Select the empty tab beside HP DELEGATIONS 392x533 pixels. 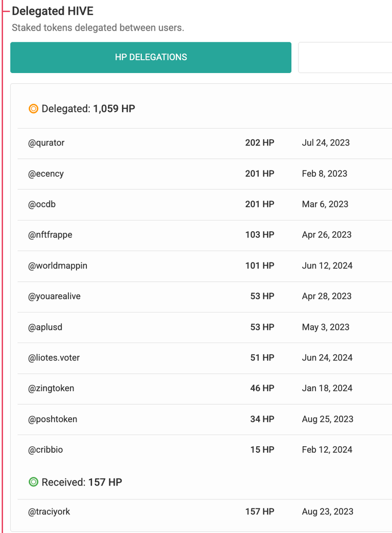pyautogui.click(x=345, y=58)
